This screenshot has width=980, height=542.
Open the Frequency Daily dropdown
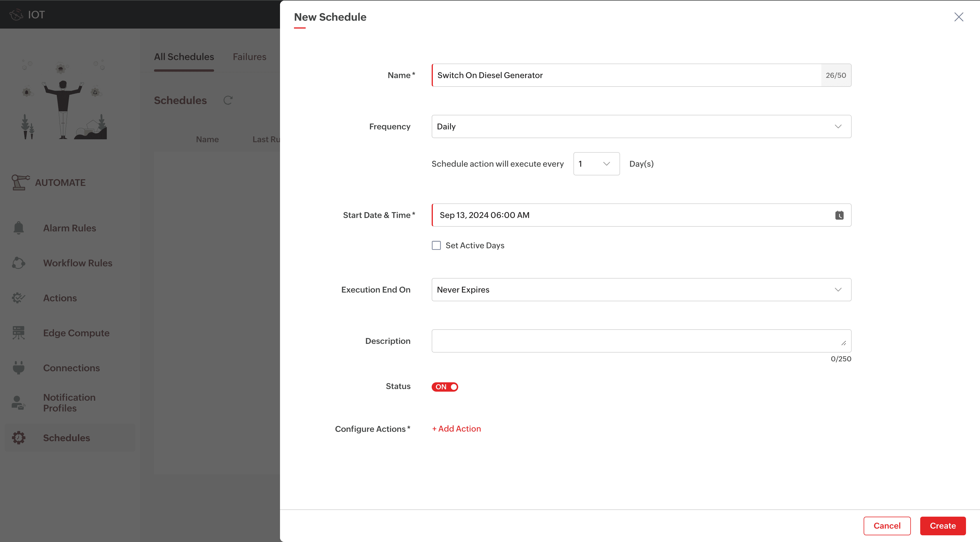pos(641,126)
